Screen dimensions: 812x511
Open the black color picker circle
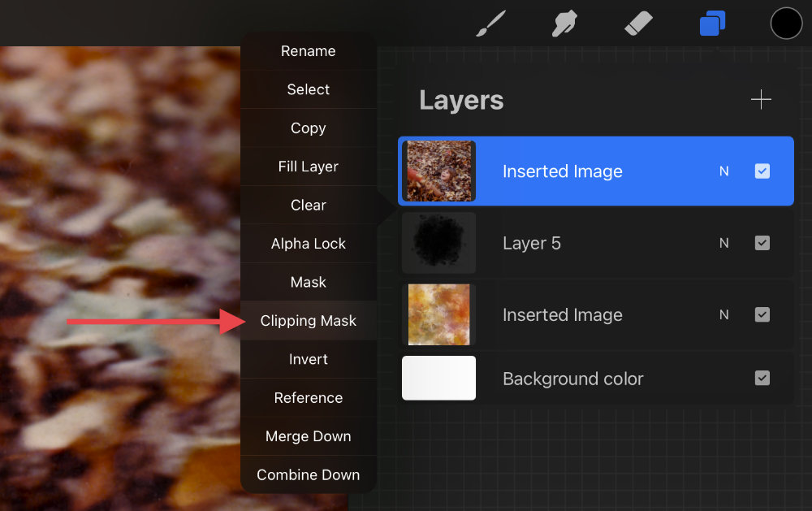(786, 24)
